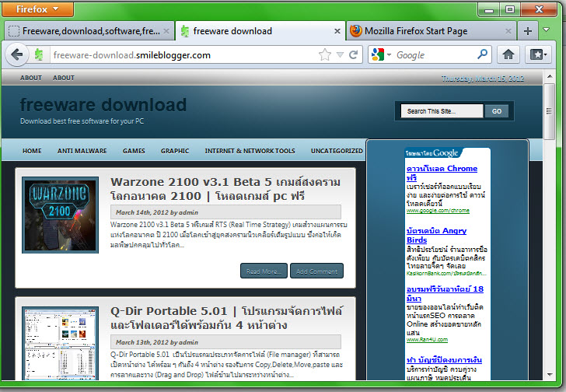
Task: Click Read More on Warzone 2100 post
Action: tap(264, 271)
